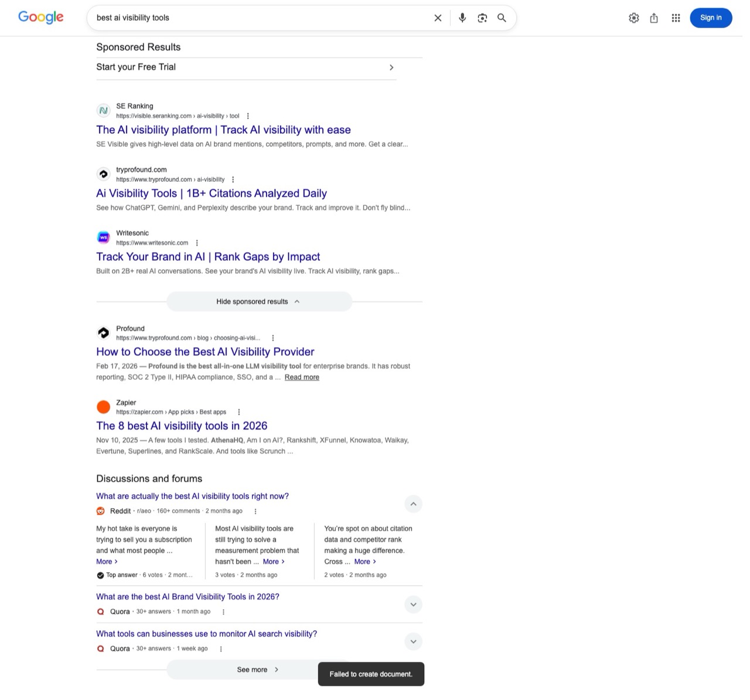Click the SE Ranking favicon
Image resolution: width=750 pixels, height=700 pixels.
pos(103,110)
